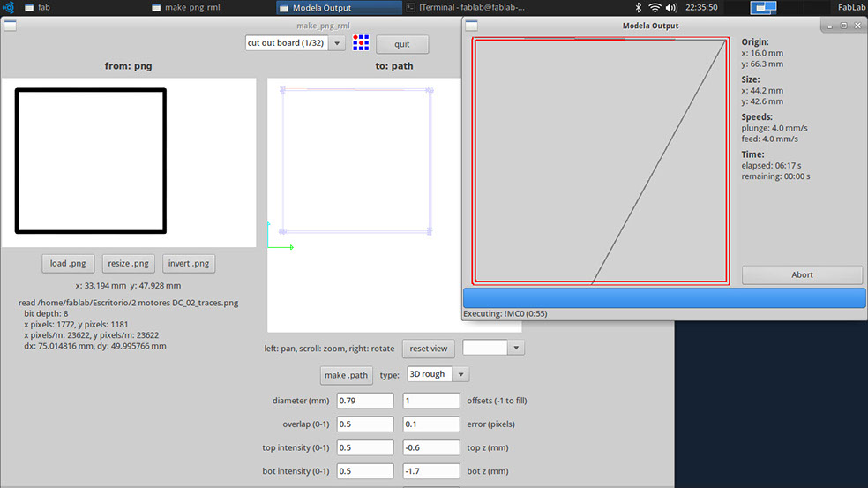The width and height of the screenshot is (868, 488).
Task: Click the 'x: 33.194 mm y: 47.928 mm' text
Action: point(129,286)
